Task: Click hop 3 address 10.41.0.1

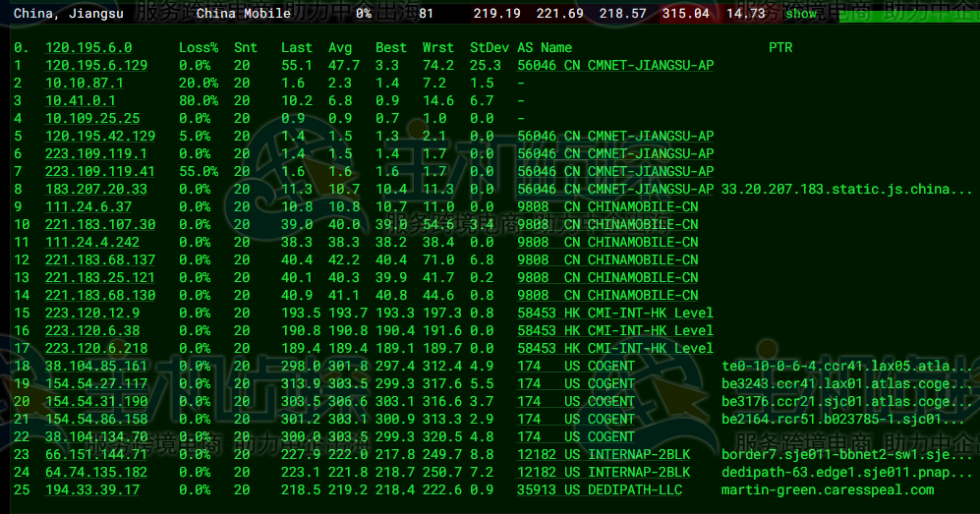Action: [80, 100]
